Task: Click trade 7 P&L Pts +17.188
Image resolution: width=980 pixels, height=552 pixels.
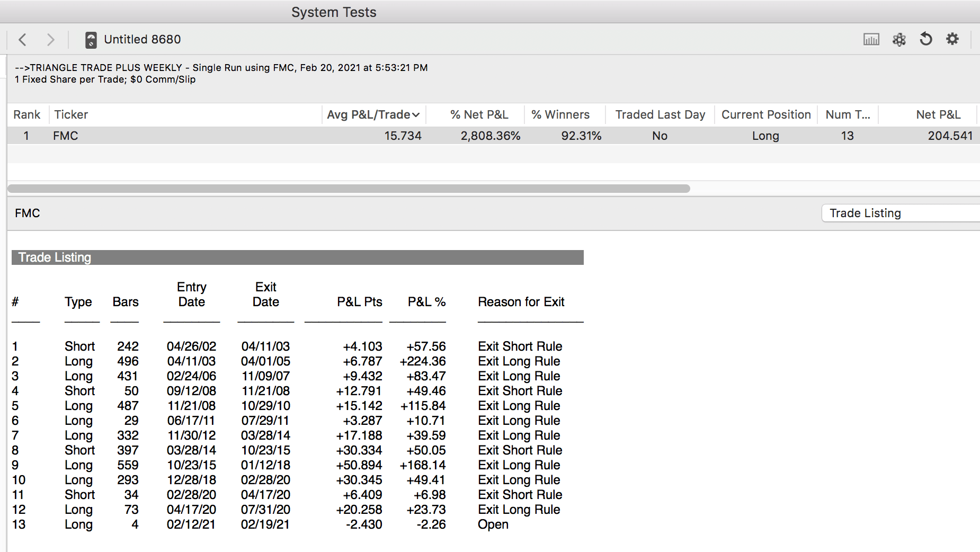Action: 359,435
